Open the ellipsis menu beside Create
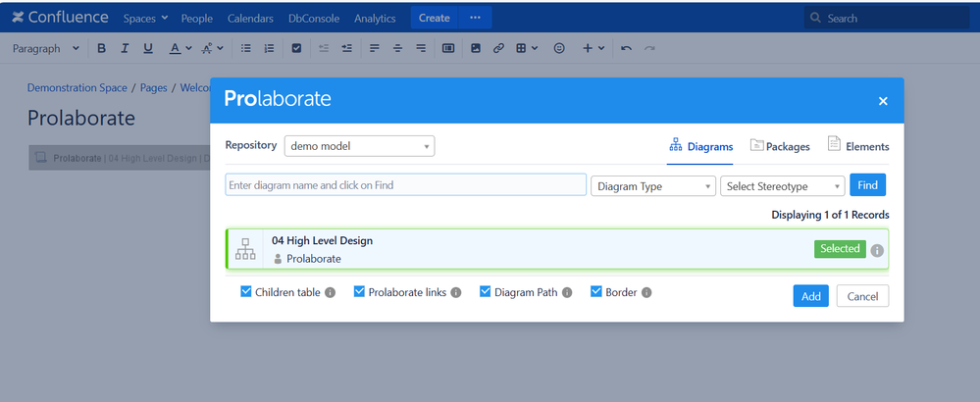980x402 pixels. pos(475,18)
